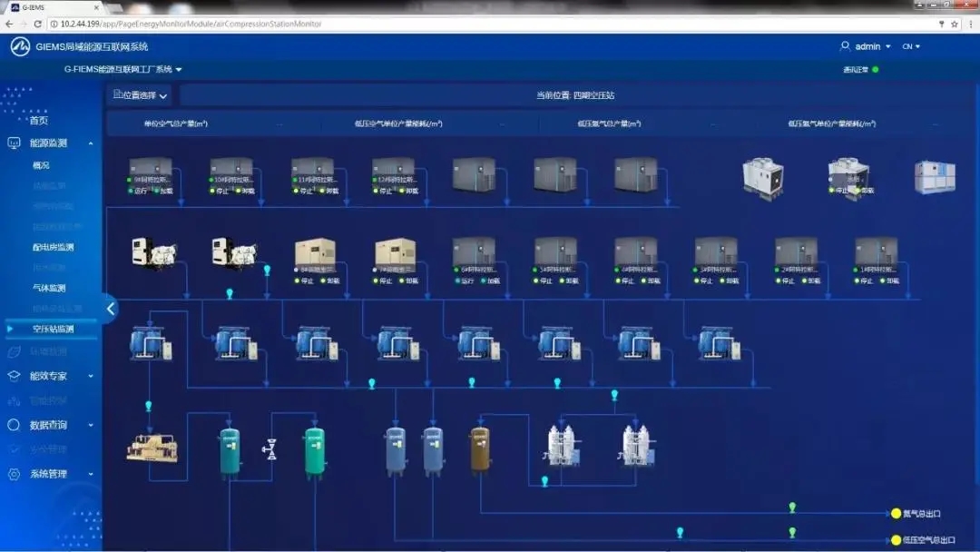Click the 氮气总出口 yellow indicator
Viewport: 980px width, 552px height.
(x=896, y=514)
